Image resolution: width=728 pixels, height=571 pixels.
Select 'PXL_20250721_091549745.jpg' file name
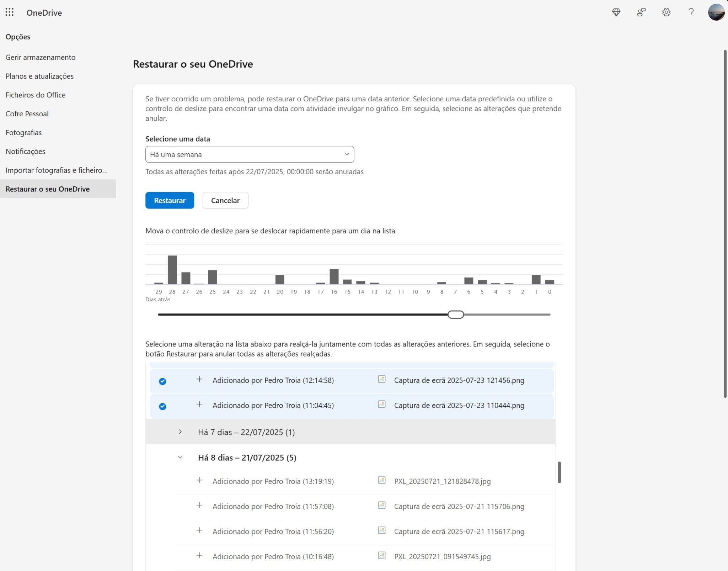[x=443, y=557]
